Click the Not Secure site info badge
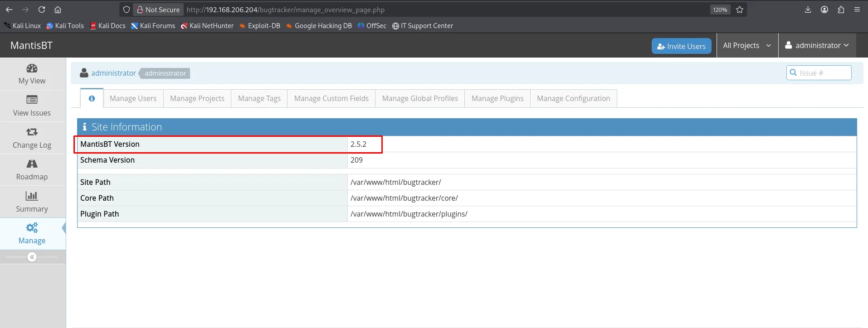This screenshot has height=328, width=868. pos(159,10)
